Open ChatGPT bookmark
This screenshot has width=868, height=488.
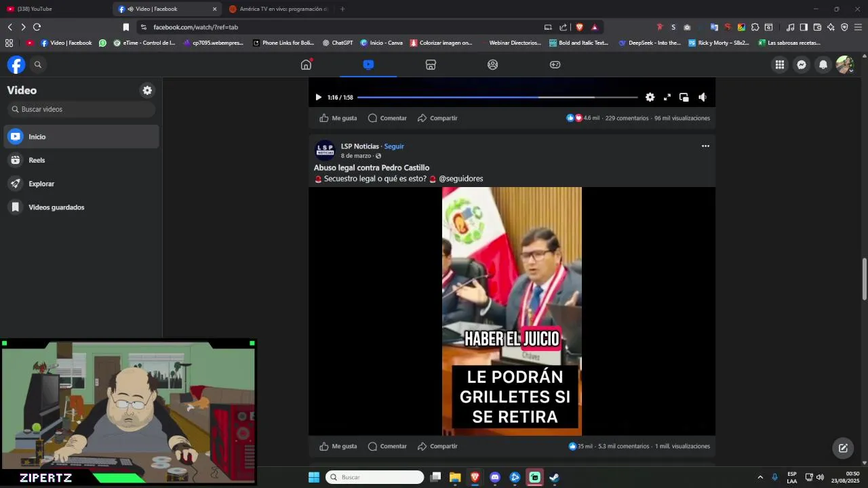pyautogui.click(x=338, y=43)
